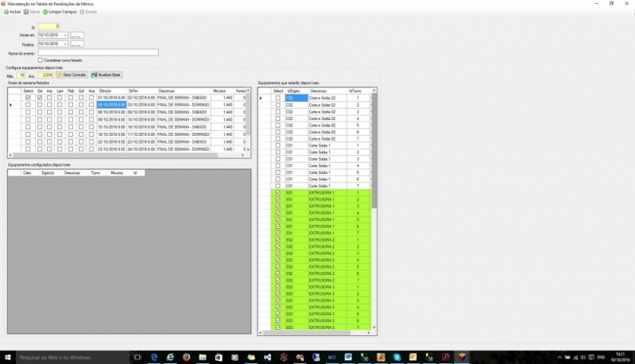Screen dimensions: 635x364
Task: Enable the Considerar como feriado checkbox
Action: [x=41, y=60]
